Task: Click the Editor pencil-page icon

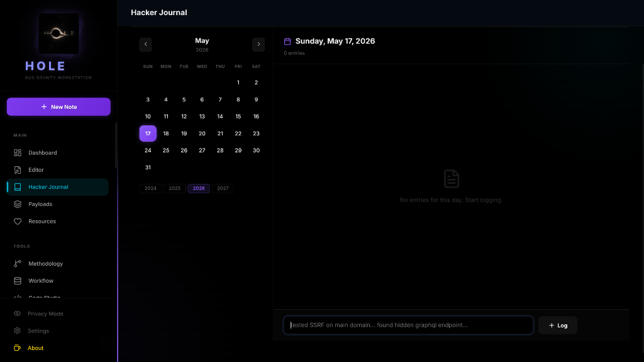Action: point(18,170)
